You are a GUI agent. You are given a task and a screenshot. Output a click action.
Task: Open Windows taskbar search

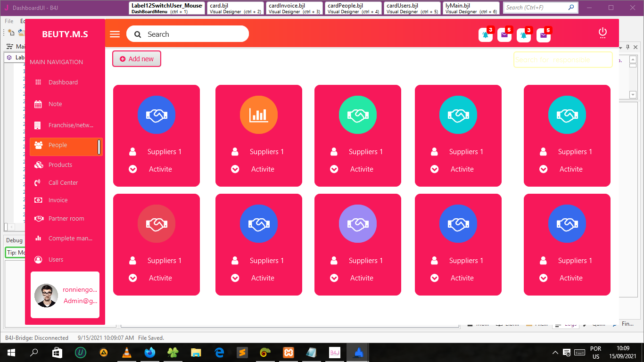click(34, 352)
